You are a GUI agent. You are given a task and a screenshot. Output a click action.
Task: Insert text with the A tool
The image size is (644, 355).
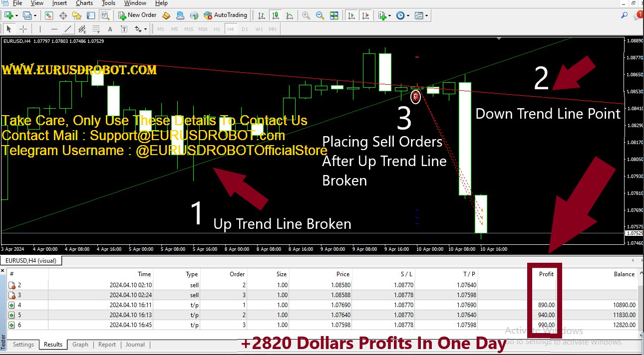tap(110, 29)
